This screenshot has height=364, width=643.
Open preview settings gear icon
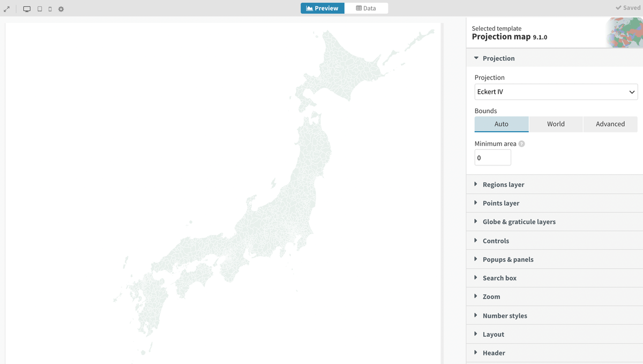click(x=61, y=9)
